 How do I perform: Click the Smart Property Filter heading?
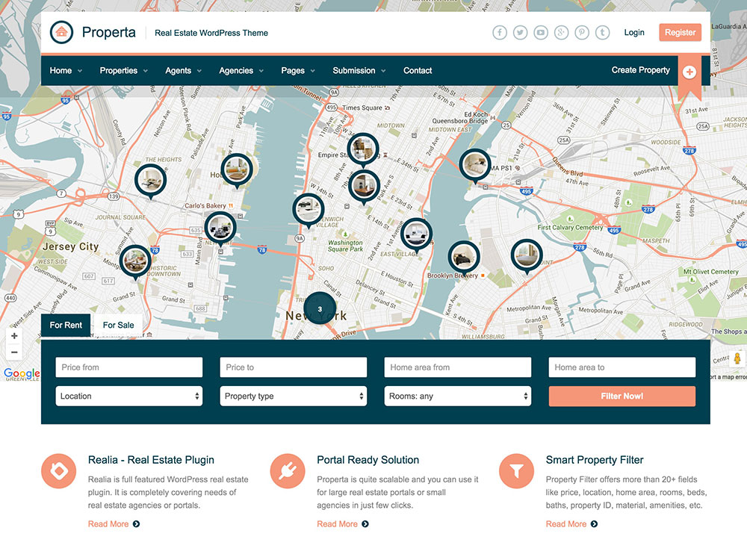(x=595, y=460)
